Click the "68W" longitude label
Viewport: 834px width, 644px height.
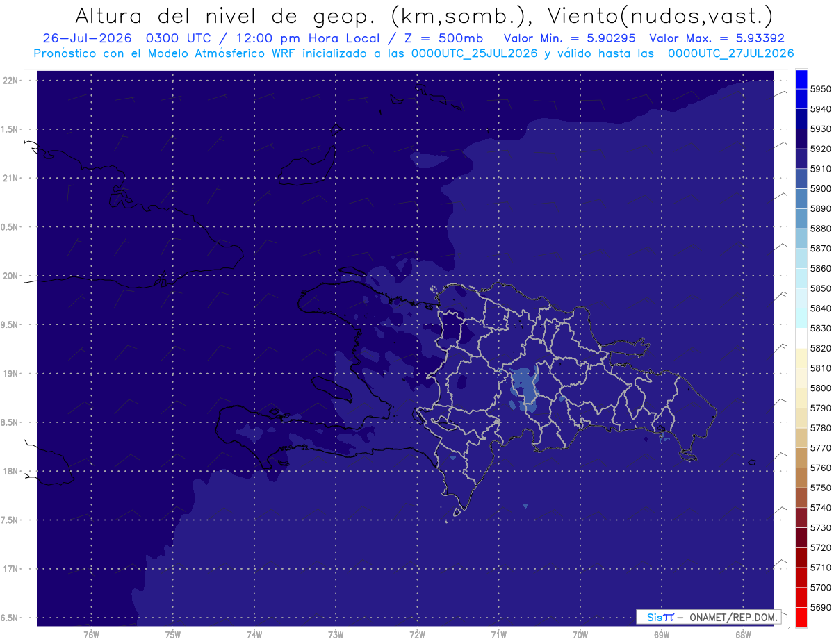click(743, 634)
